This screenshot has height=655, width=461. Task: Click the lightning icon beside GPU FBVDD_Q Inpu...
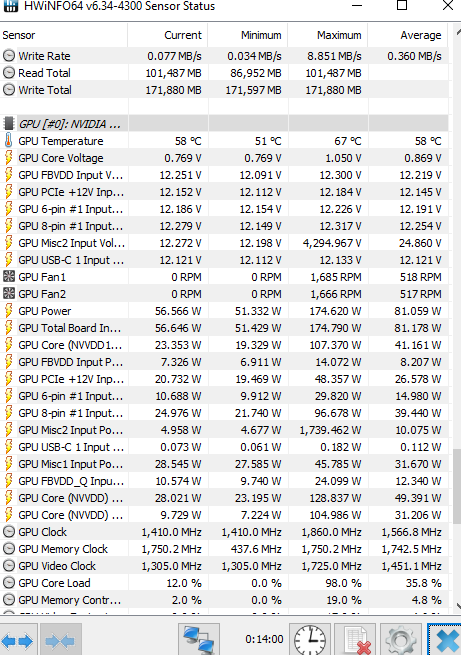[x=8, y=481]
